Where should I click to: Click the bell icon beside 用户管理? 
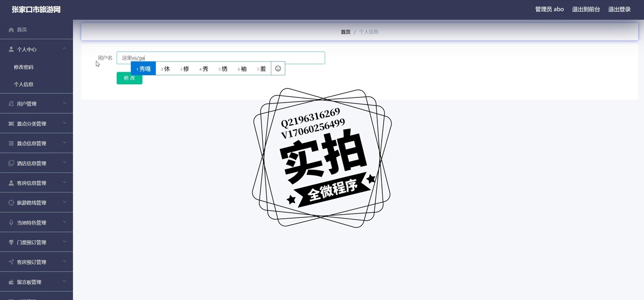point(11,104)
